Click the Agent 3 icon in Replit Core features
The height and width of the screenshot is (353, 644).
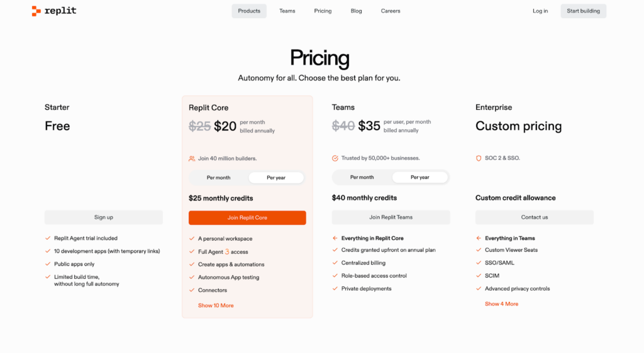227,252
